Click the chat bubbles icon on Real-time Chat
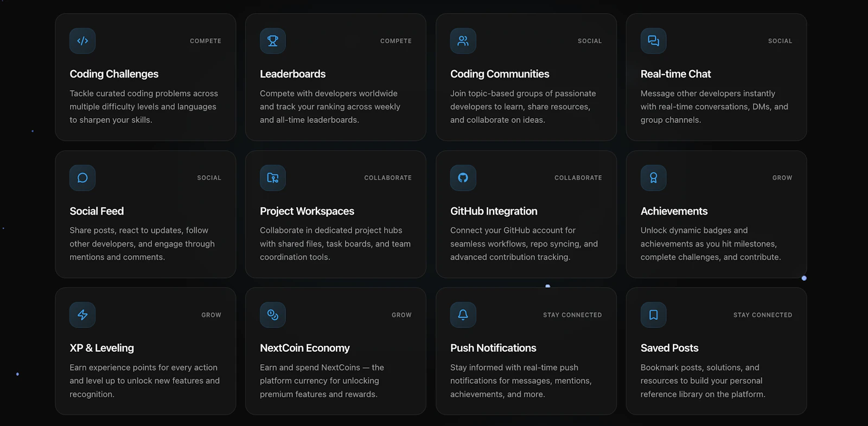The width and height of the screenshot is (868, 426). coord(654,41)
